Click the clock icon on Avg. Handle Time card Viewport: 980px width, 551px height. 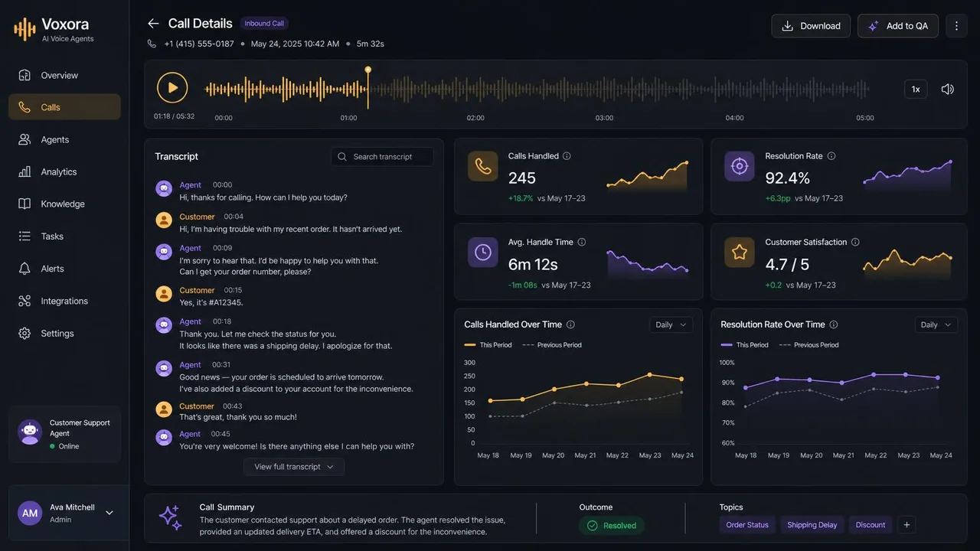tap(483, 252)
